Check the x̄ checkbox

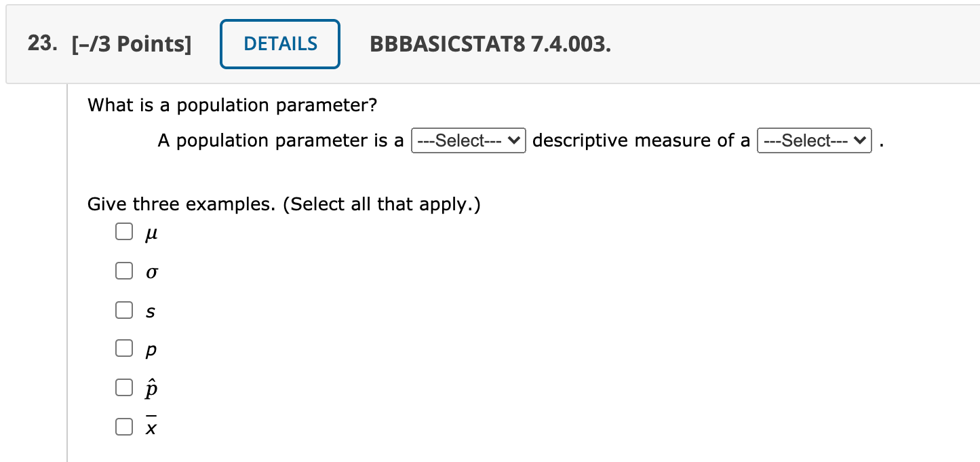[124, 427]
